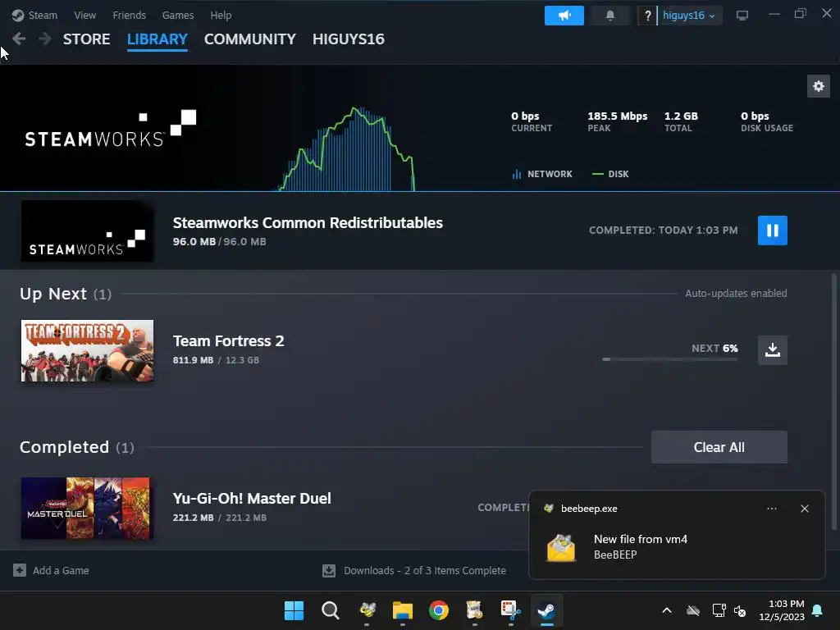Open File Explorer from the taskbar

[402, 610]
